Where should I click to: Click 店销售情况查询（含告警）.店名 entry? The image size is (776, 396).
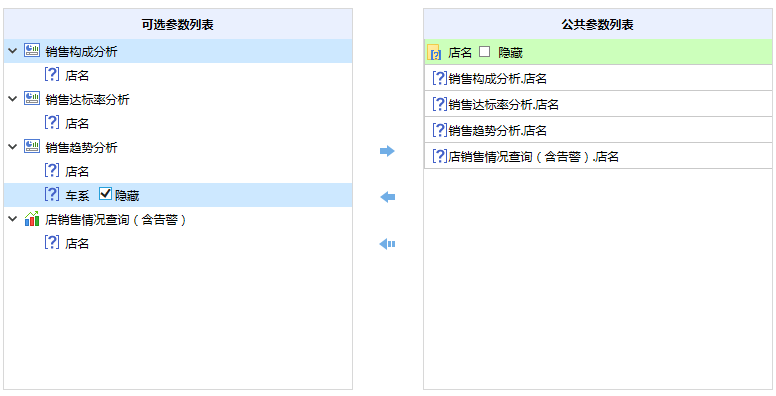(x=598, y=156)
